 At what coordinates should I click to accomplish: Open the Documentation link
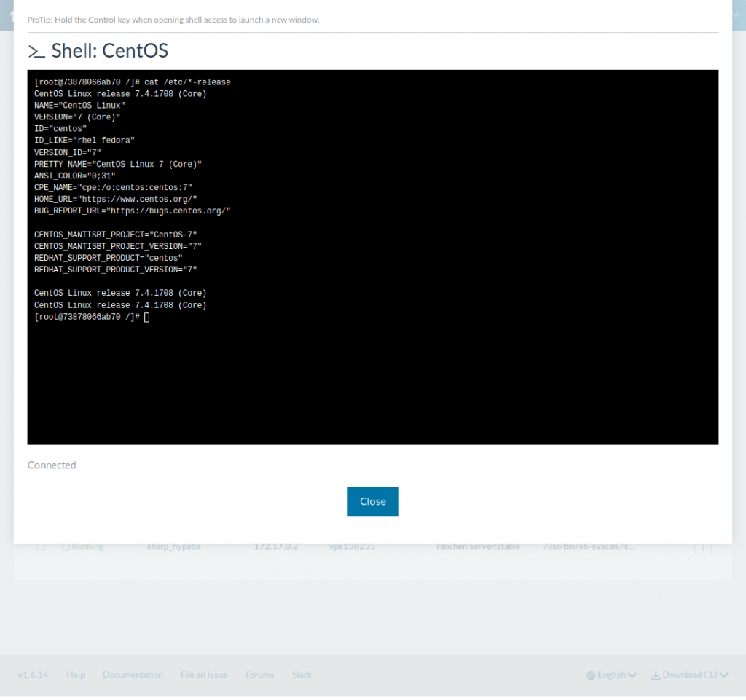[133, 675]
